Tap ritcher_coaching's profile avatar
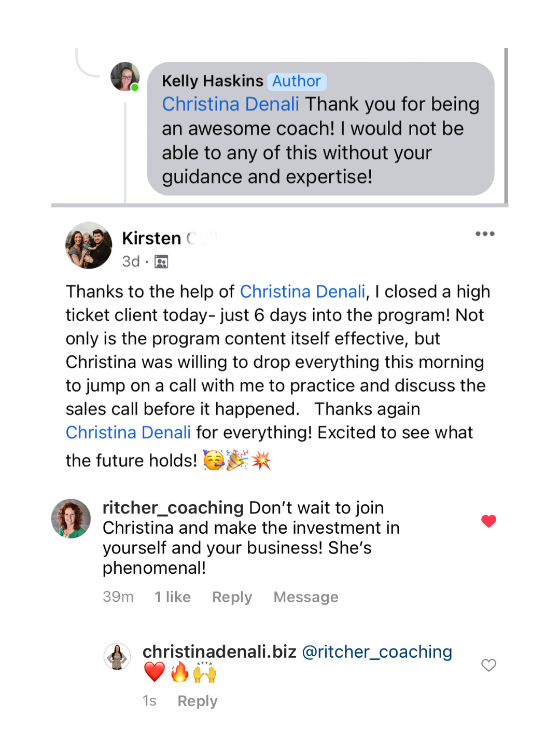Screen dimensions: 560x747 [71, 518]
